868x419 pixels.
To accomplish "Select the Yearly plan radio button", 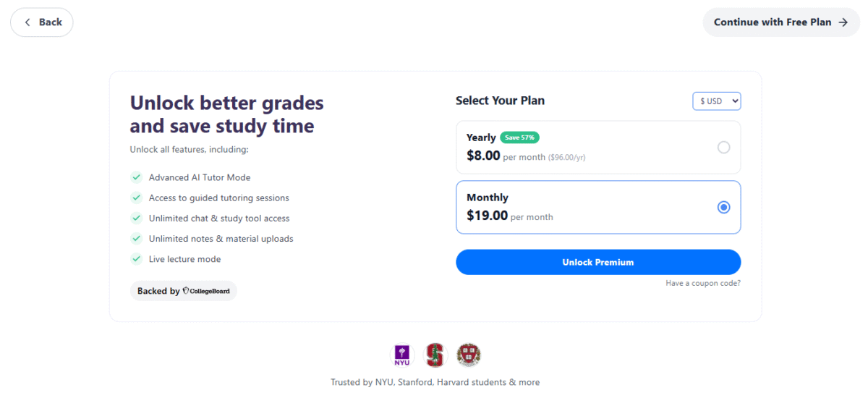I will (723, 148).
